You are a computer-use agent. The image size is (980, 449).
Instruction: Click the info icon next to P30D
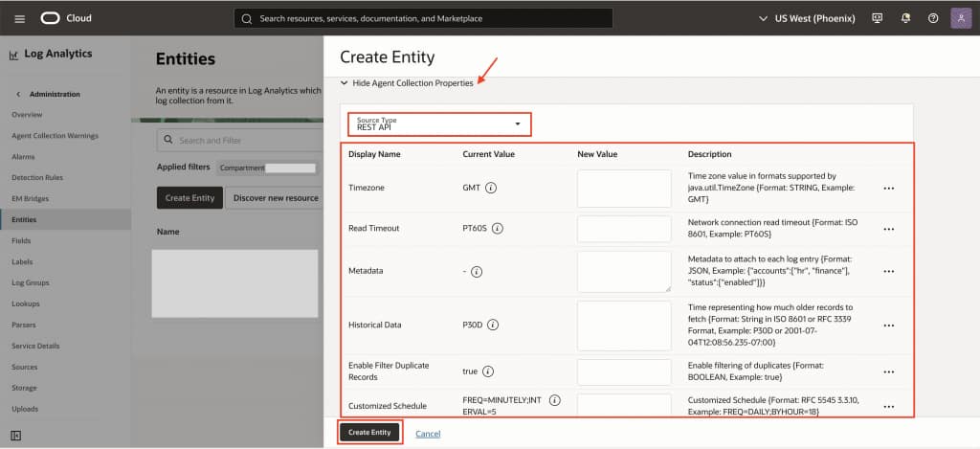tap(493, 326)
